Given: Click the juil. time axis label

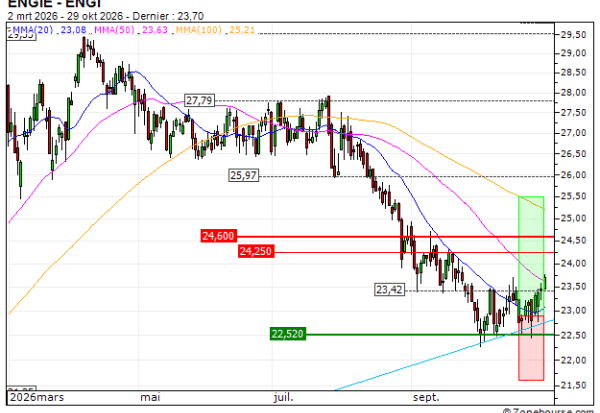Looking at the screenshot, I should pos(283,397).
